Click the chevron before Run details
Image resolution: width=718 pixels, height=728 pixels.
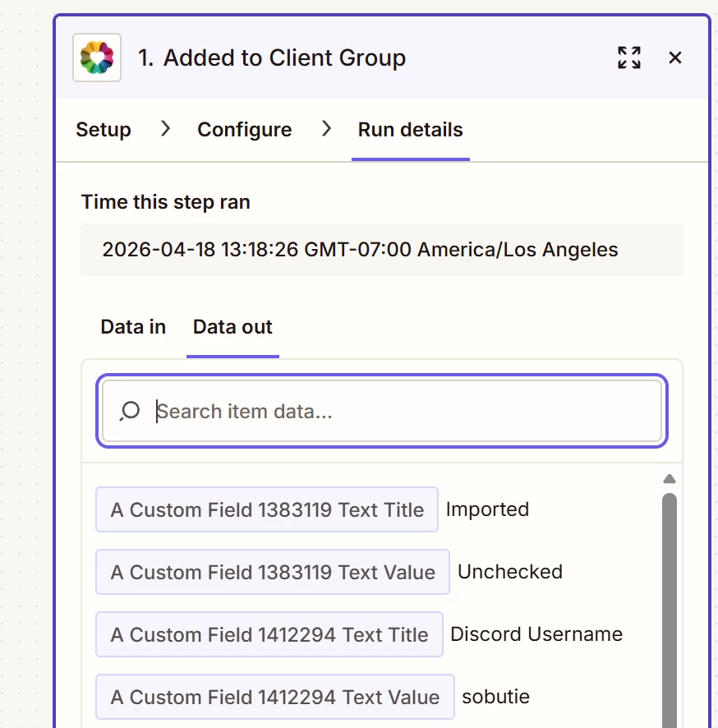click(326, 129)
